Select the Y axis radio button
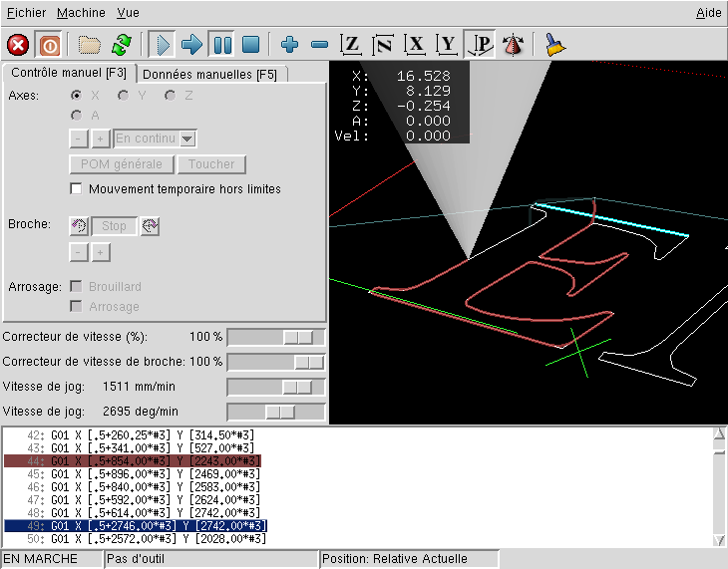 pyautogui.click(x=124, y=96)
